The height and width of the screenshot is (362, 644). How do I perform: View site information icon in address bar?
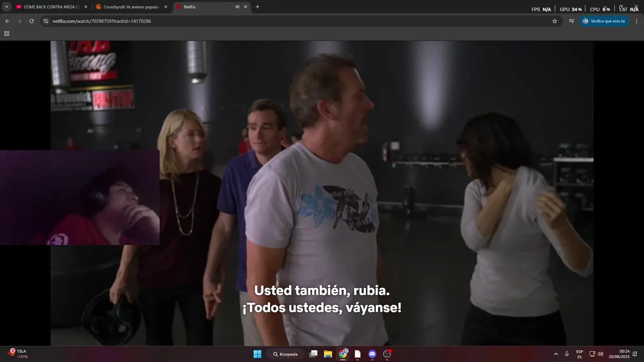pyautogui.click(x=46, y=21)
